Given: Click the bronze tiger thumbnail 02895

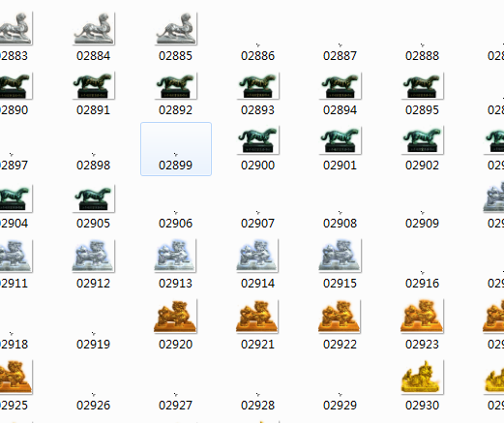Looking at the screenshot, I should coord(423,85).
